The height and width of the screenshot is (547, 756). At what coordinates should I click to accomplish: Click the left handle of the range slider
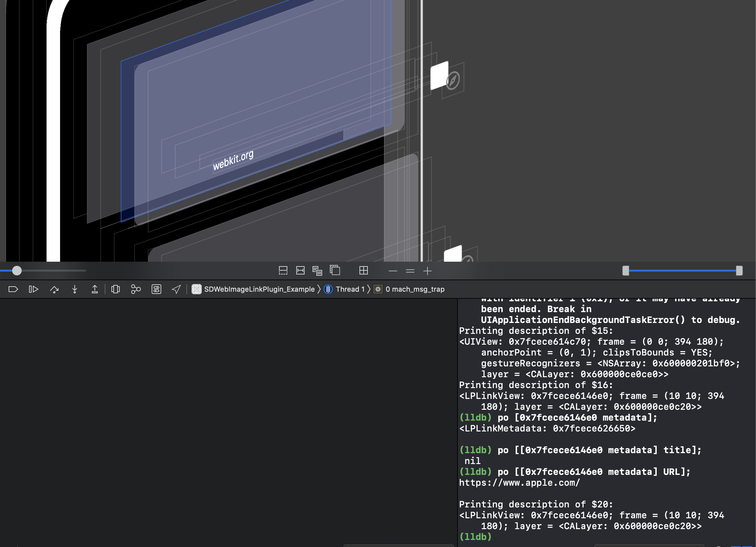tap(626, 271)
